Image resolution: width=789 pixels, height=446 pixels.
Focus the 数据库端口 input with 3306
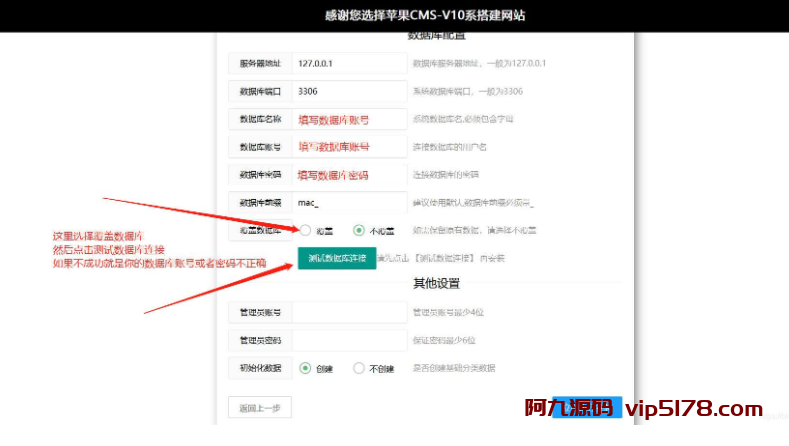click(x=350, y=91)
